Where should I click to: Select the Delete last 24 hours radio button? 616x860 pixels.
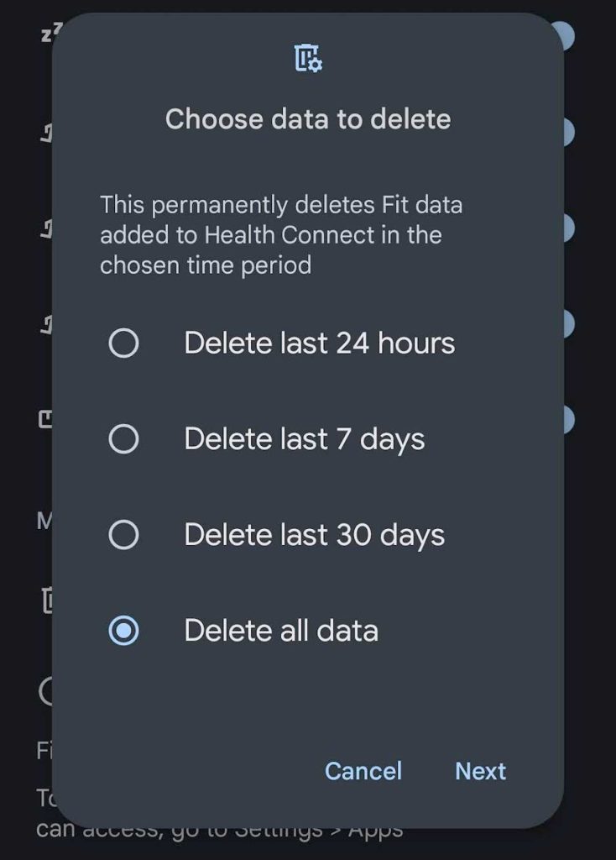[124, 343]
